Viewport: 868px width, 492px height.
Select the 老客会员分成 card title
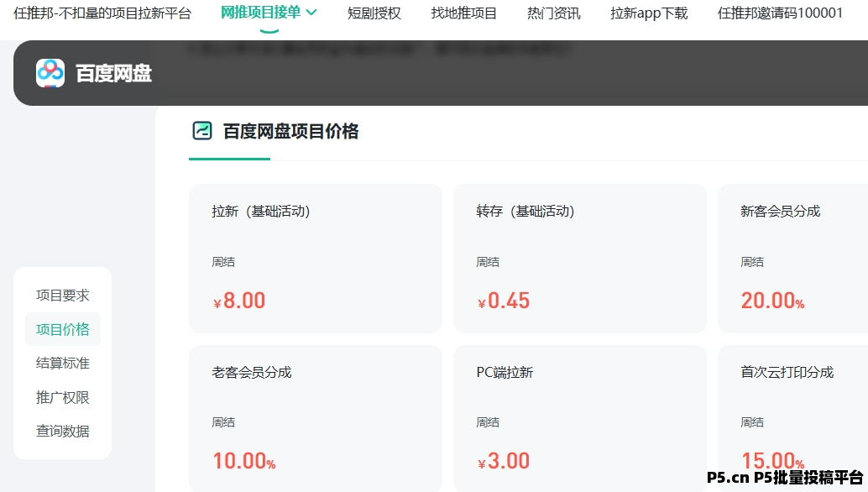[x=251, y=372]
